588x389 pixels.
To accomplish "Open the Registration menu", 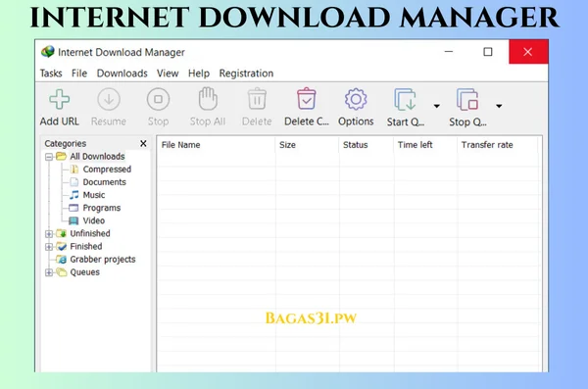I will point(246,73).
